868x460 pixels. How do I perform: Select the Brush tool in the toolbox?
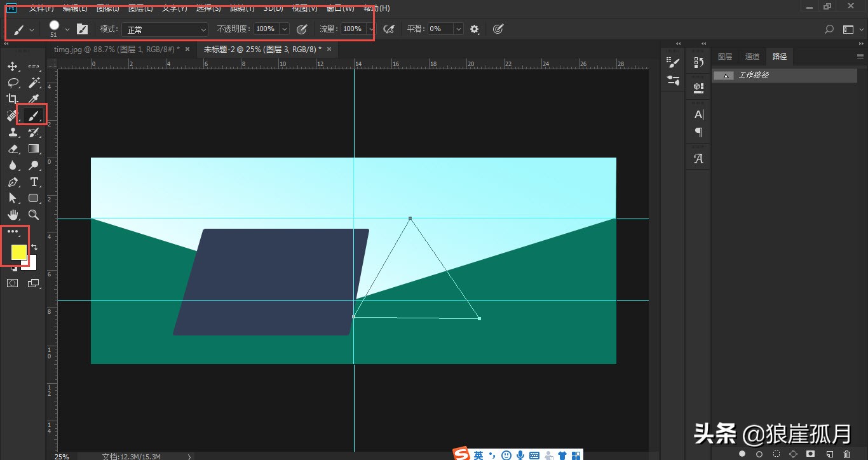34,116
